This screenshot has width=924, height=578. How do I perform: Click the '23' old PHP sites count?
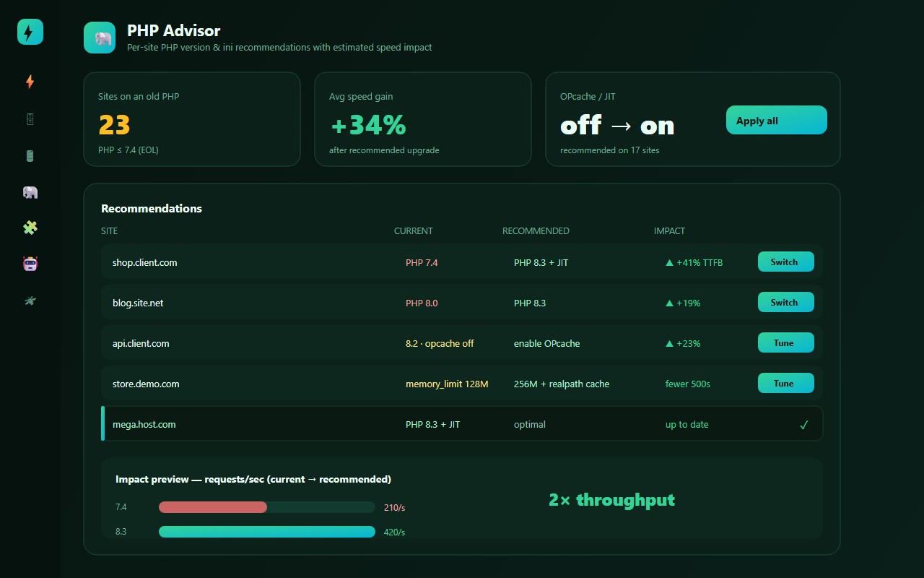(x=114, y=125)
